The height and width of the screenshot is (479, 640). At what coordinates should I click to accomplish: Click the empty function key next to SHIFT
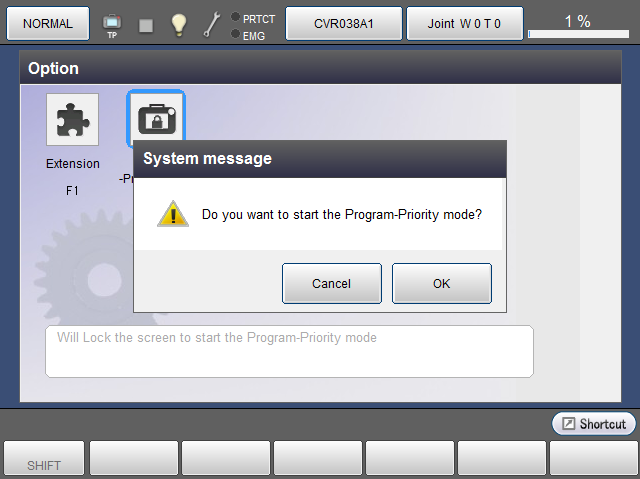[x=134, y=459]
